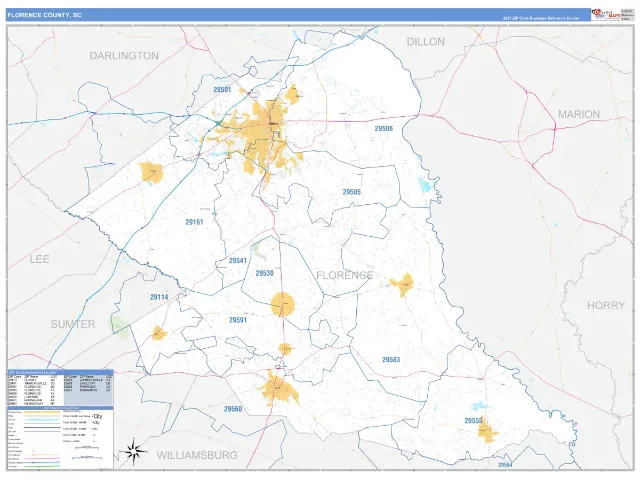The width and height of the screenshot is (640, 480).
Task: Click ZIP code label 29506
Action: 384,129
